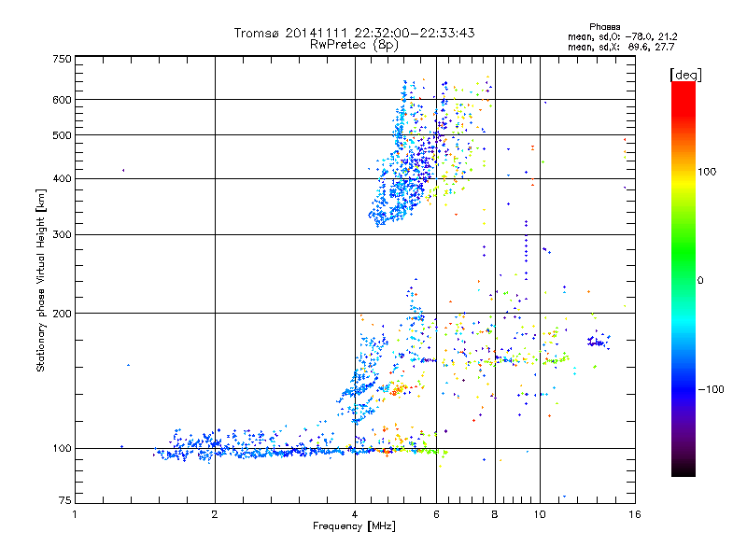Click the isolated purple point near 420 km left side
The height and width of the screenshot is (560, 747).
123,170
